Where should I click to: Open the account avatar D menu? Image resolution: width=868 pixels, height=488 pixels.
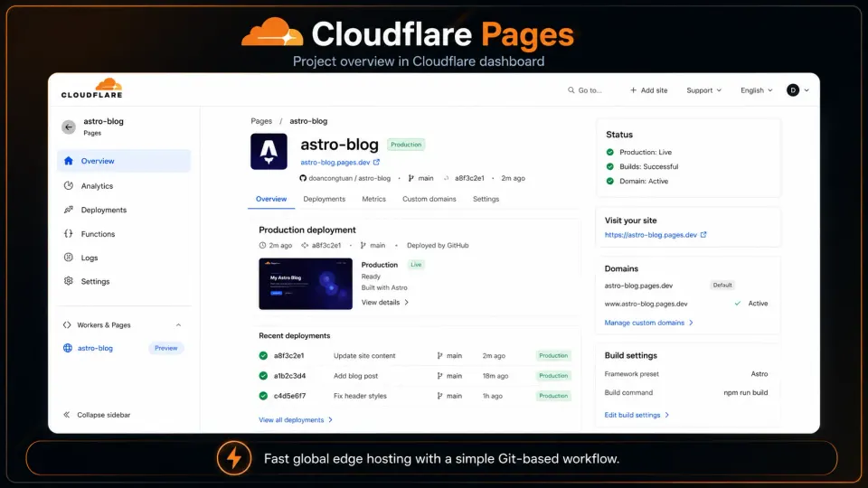tap(797, 90)
